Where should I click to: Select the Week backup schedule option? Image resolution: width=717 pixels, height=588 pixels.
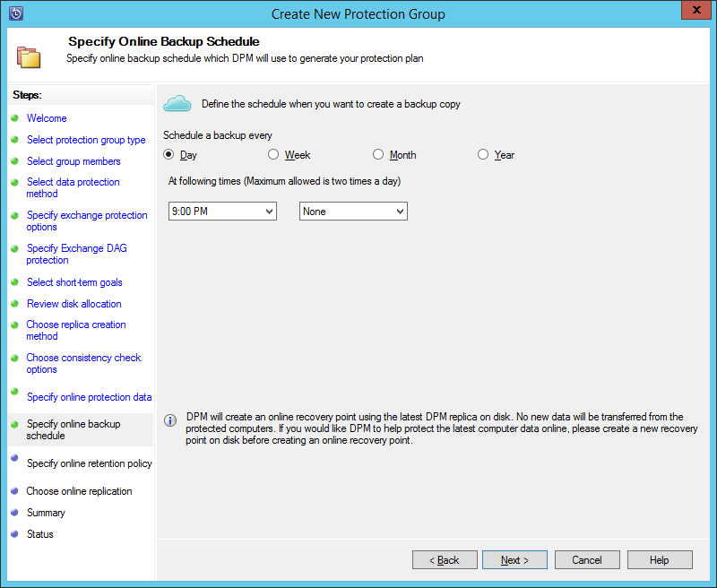coord(273,154)
